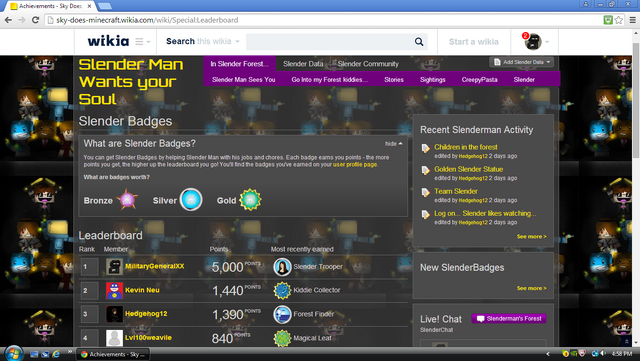Click the Silver badge icon
The image size is (640, 361).
(191, 200)
